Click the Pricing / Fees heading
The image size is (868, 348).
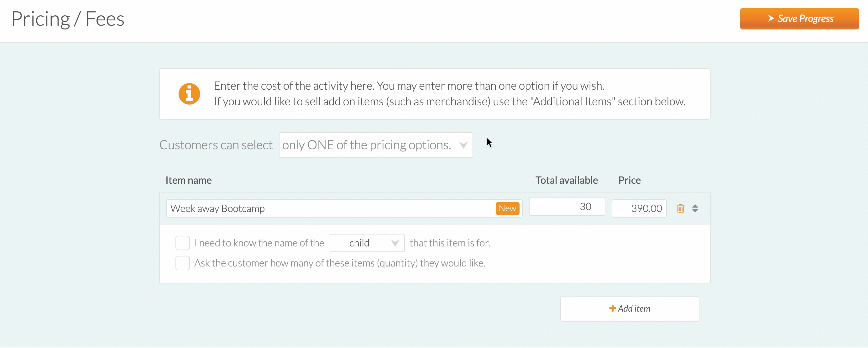point(68,19)
